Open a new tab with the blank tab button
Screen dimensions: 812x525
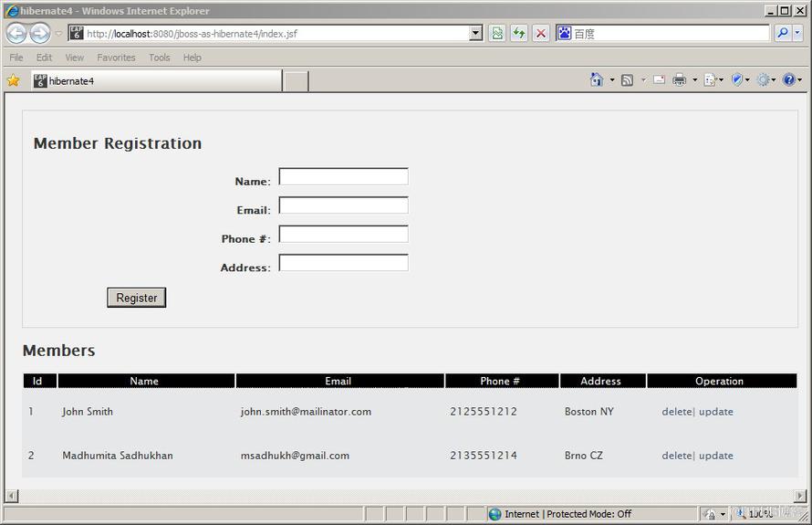click(297, 81)
